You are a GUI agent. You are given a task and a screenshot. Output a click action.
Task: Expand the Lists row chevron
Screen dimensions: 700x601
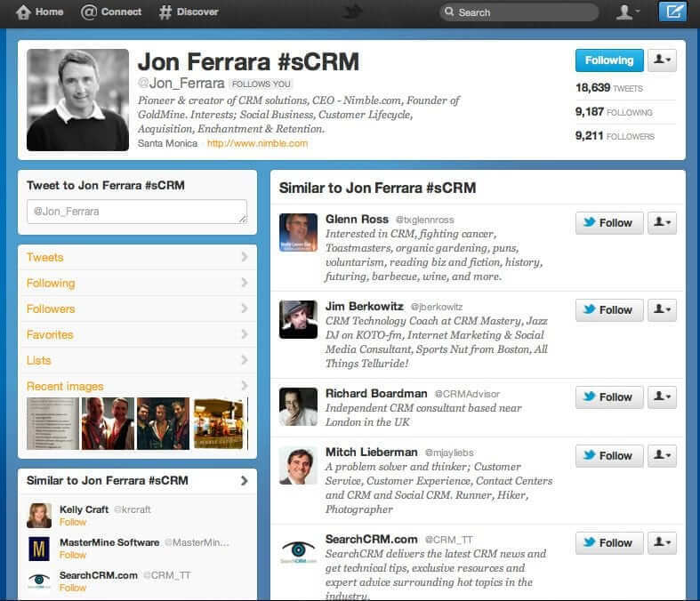(x=245, y=360)
